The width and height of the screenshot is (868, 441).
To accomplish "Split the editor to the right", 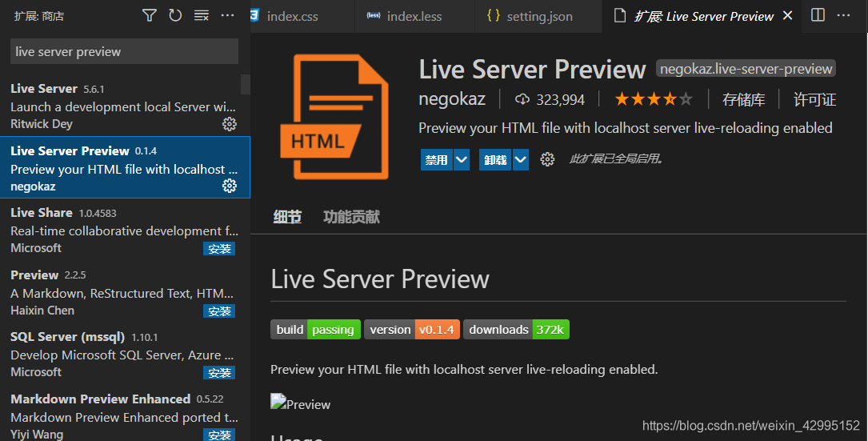I will click(818, 15).
